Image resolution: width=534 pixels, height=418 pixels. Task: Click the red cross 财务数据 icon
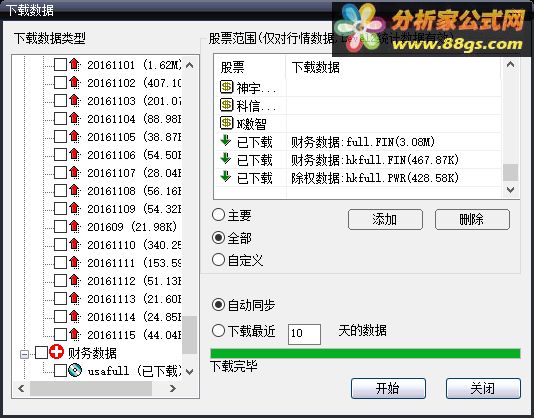coord(56,352)
